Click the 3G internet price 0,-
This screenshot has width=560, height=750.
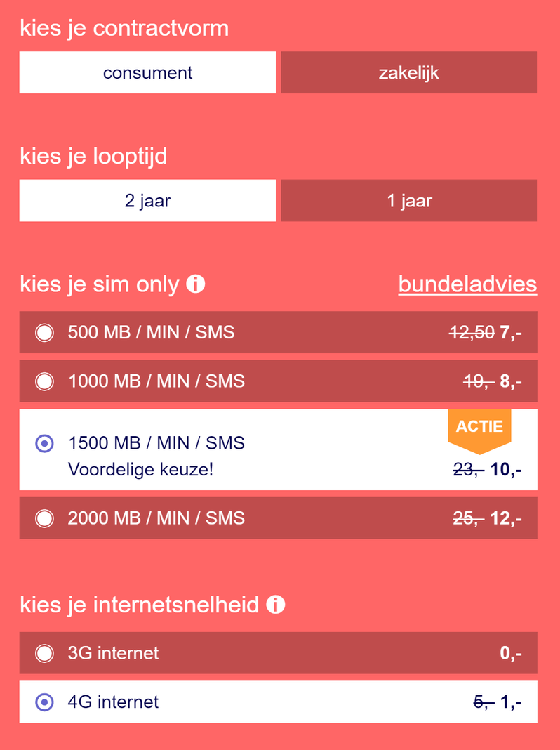(510, 653)
